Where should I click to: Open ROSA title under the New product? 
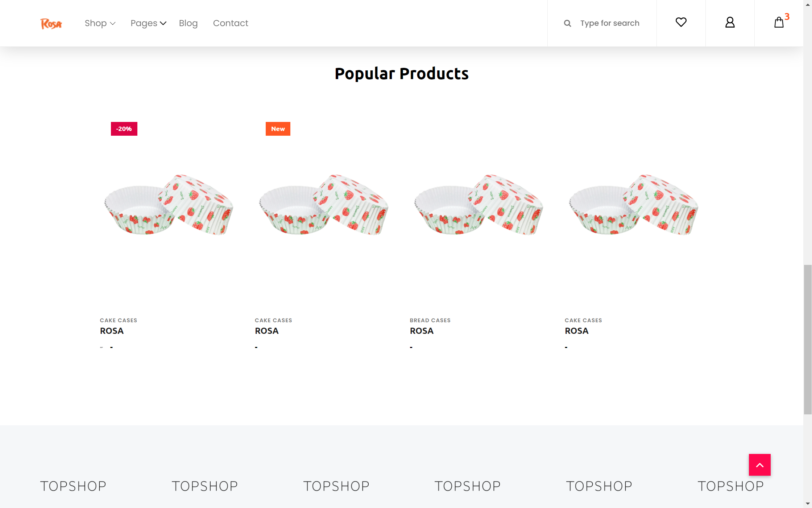(266, 331)
